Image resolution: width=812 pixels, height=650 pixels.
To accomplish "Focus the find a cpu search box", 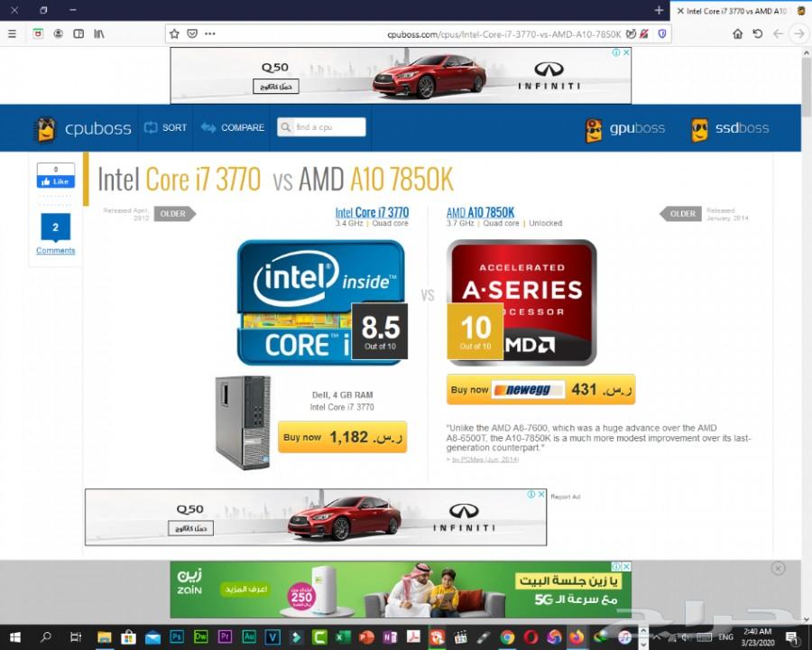I will click(321, 127).
